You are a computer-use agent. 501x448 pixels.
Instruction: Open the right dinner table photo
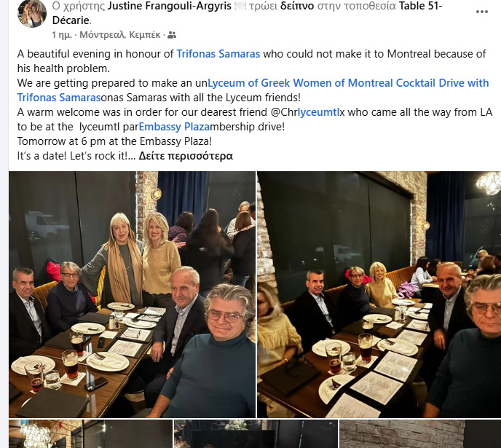pos(379,294)
